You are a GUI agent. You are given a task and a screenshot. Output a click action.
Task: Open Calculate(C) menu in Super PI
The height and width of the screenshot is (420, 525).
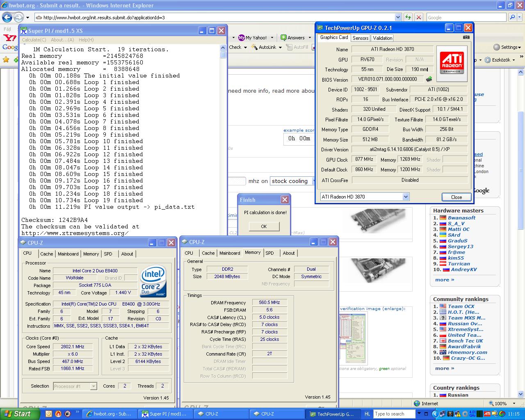click(x=34, y=40)
